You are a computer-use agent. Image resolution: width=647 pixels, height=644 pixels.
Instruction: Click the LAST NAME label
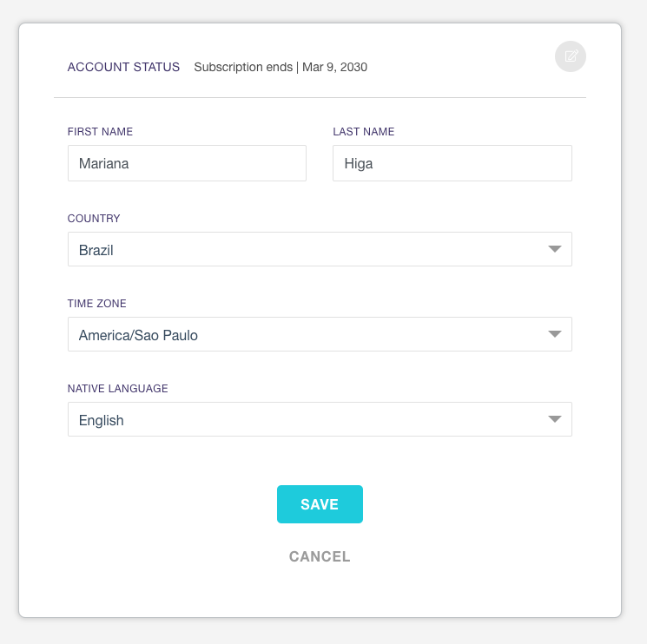(364, 132)
